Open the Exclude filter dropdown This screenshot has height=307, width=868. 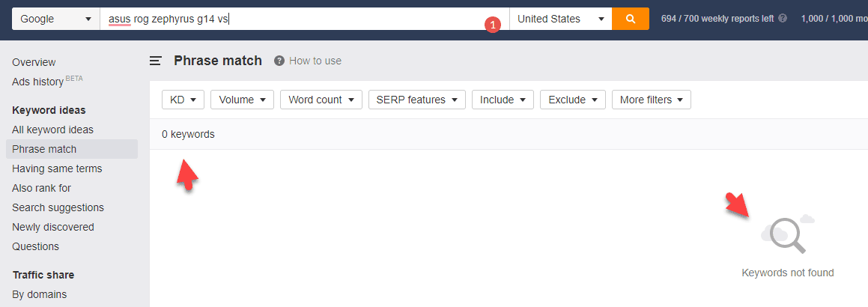pyautogui.click(x=573, y=100)
